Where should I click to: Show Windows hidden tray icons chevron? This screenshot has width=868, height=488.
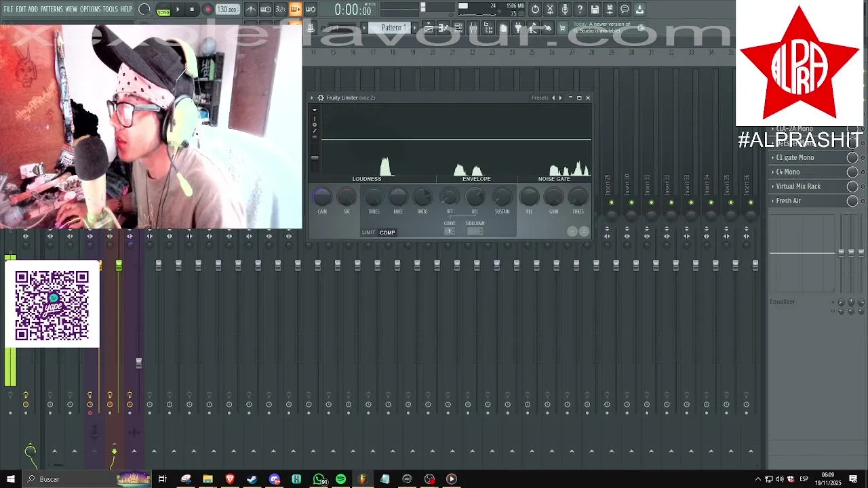tap(758, 479)
